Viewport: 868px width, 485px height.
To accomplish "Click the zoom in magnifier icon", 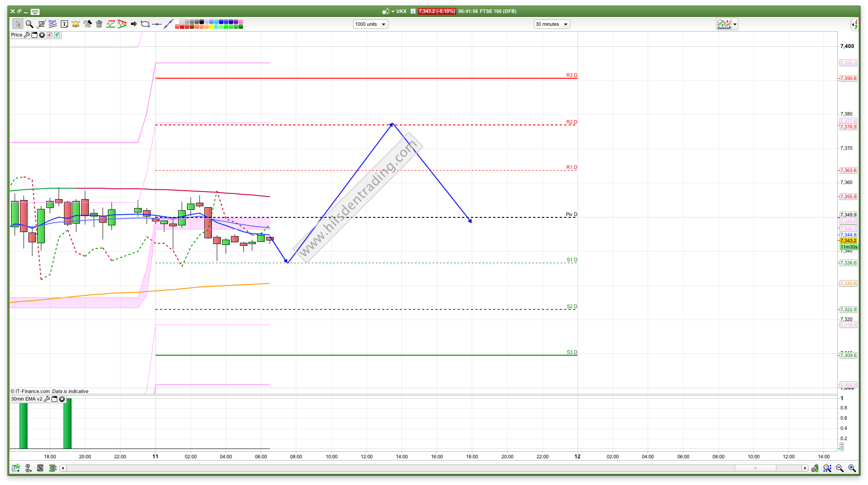I will coord(852,468).
